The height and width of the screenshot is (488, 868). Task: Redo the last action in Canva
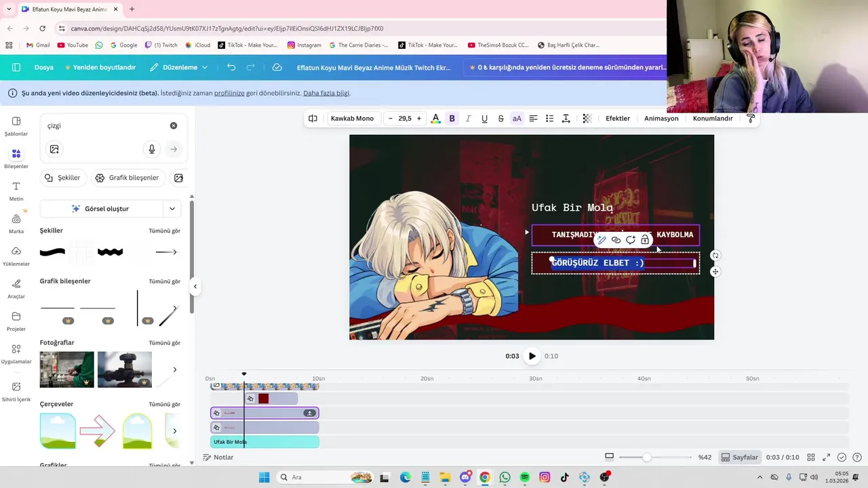(250, 67)
